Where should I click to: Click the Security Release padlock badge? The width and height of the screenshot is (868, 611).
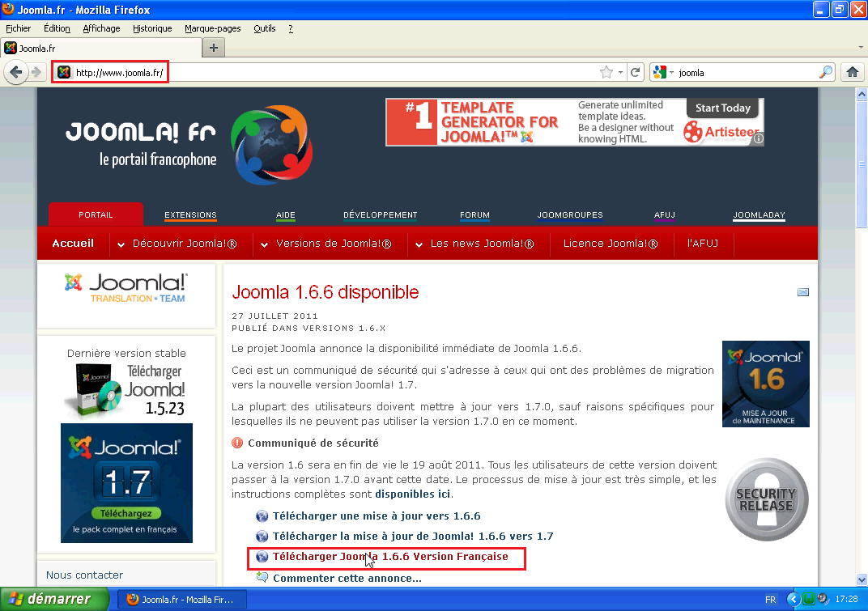click(767, 499)
